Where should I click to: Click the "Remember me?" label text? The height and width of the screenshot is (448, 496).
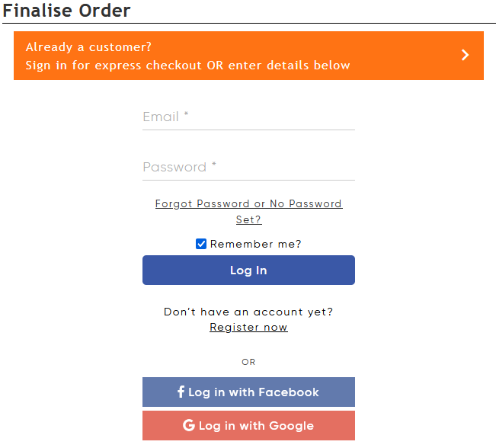[x=256, y=244]
